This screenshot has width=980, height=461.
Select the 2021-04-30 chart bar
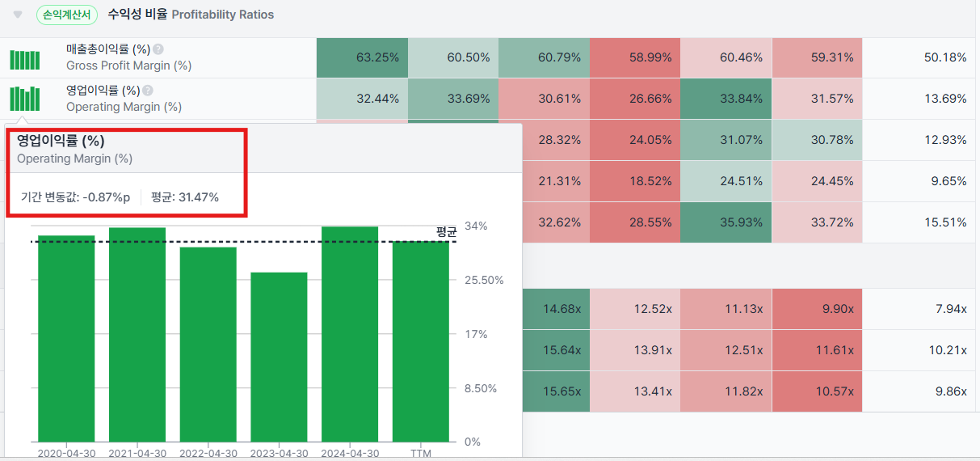coord(137,336)
